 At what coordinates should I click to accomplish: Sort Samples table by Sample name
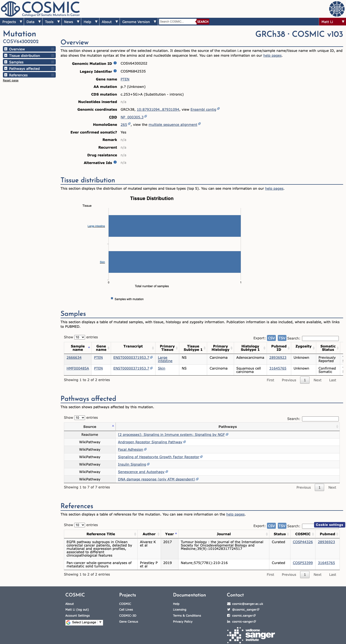78,348
